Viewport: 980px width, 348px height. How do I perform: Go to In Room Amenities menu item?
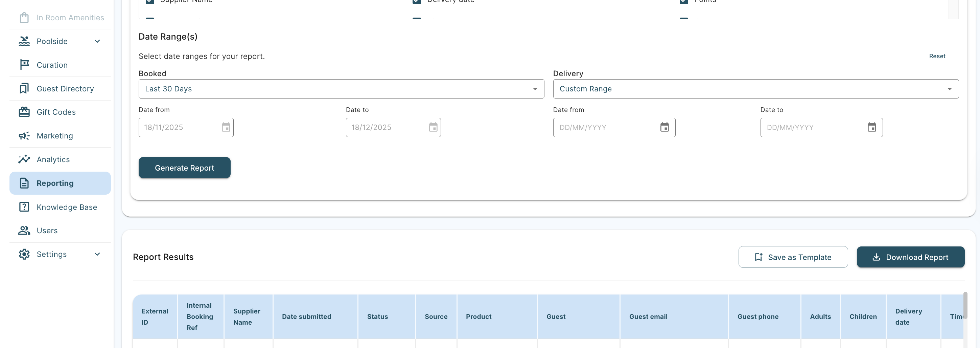[70, 18]
